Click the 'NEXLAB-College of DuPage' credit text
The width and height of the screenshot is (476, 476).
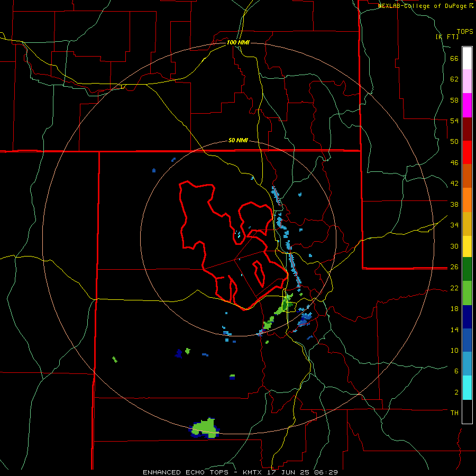pos(423,6)
